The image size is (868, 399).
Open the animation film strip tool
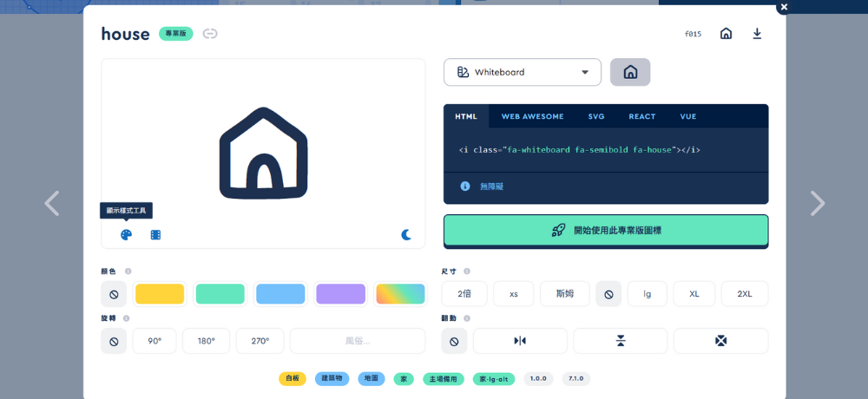155,235
